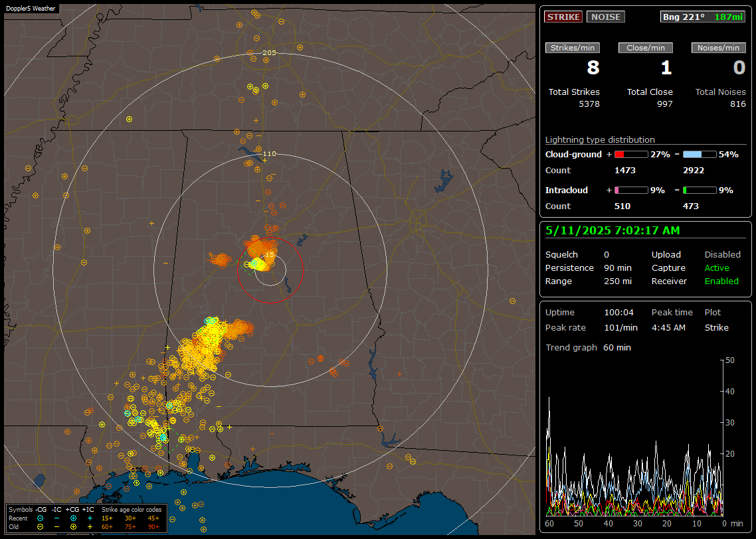Click the Peak rate value 101/min
Screen dimensions: 756x539
pos(620,327)
